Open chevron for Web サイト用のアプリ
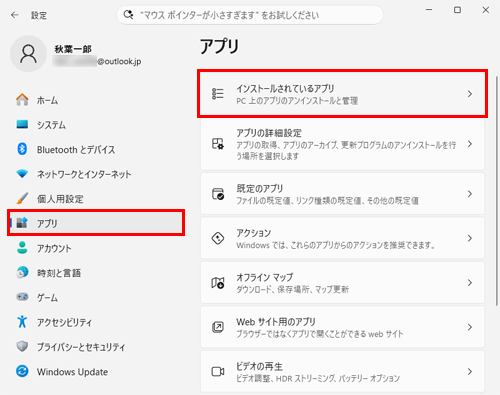The width and height of the screenshot is (500, 395). coord(470,327)
